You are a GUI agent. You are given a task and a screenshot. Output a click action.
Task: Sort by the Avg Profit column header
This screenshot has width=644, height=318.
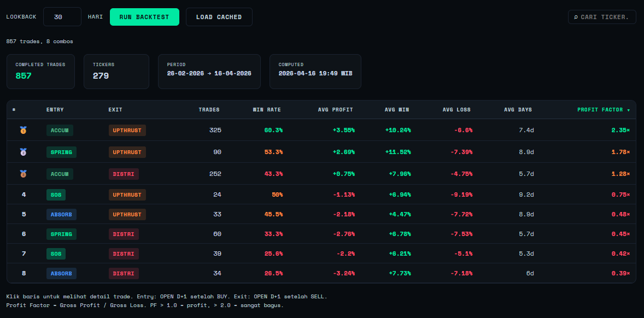pyautogui.click(x=336, y=110)
